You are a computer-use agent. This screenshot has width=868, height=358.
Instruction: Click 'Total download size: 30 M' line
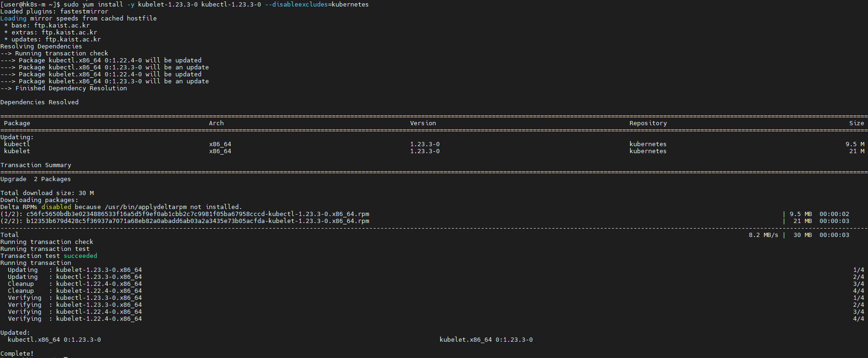[47, 193]
